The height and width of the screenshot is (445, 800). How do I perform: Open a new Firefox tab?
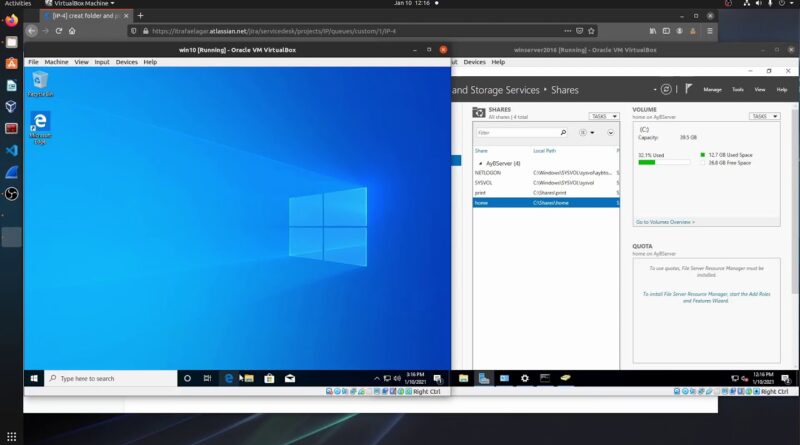click(140, 16)
